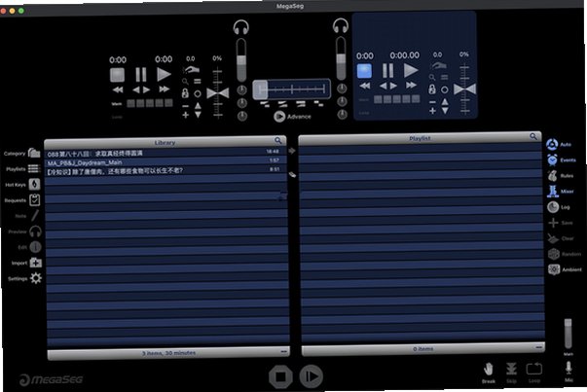The height and width of the screenshot is (392, 587).
Task: Click the left deck scratch hand icon
Action: [192, 70]
